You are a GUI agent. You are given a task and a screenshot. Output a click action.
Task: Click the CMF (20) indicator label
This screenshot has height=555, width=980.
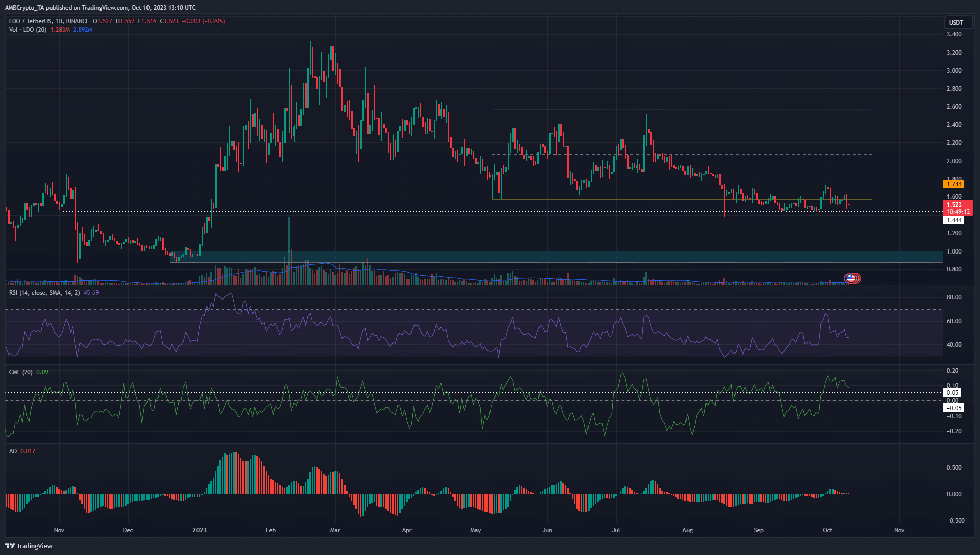click(21, 372)
